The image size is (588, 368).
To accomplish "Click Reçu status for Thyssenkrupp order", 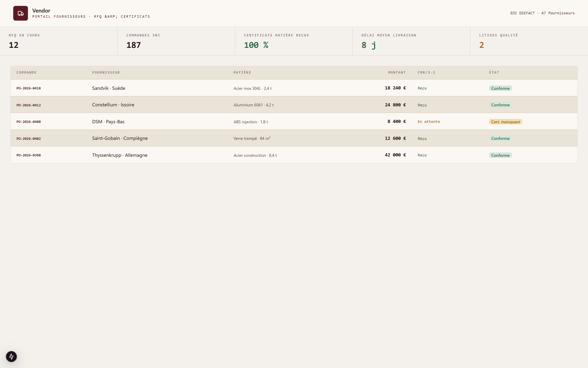I will (x=422, y=155).
